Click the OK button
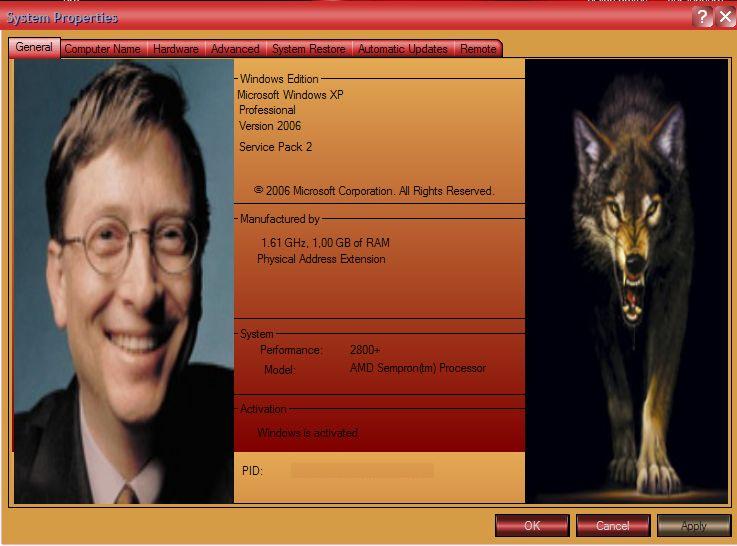The width and height of the screenshot is (737, 546). click(532, 525)
